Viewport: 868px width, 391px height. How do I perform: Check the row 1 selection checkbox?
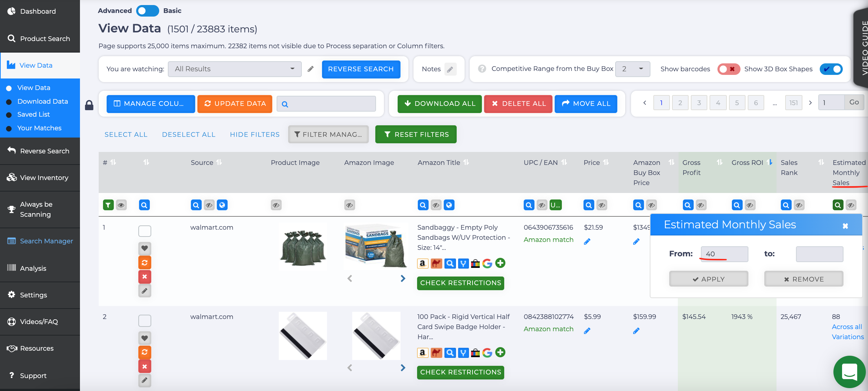(x=144, y=231)
